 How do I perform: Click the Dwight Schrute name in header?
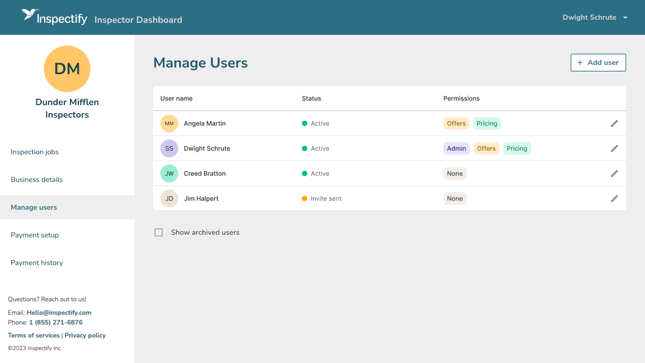[x=589, y=17]
